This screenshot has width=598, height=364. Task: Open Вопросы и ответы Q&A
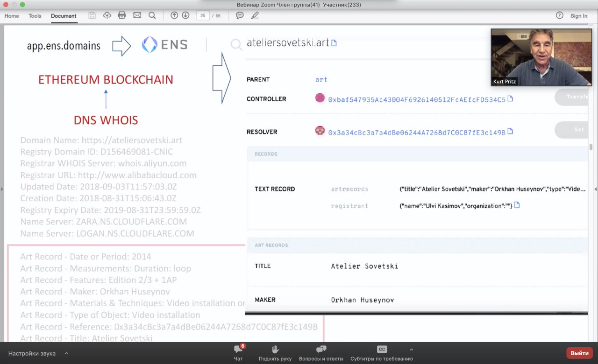[x=321, y=353]
